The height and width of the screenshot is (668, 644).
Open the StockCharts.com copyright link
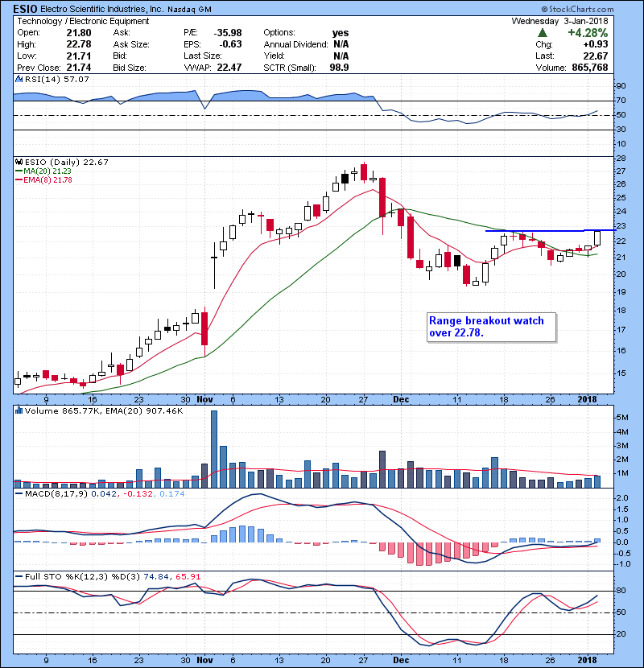pos(577,9)
